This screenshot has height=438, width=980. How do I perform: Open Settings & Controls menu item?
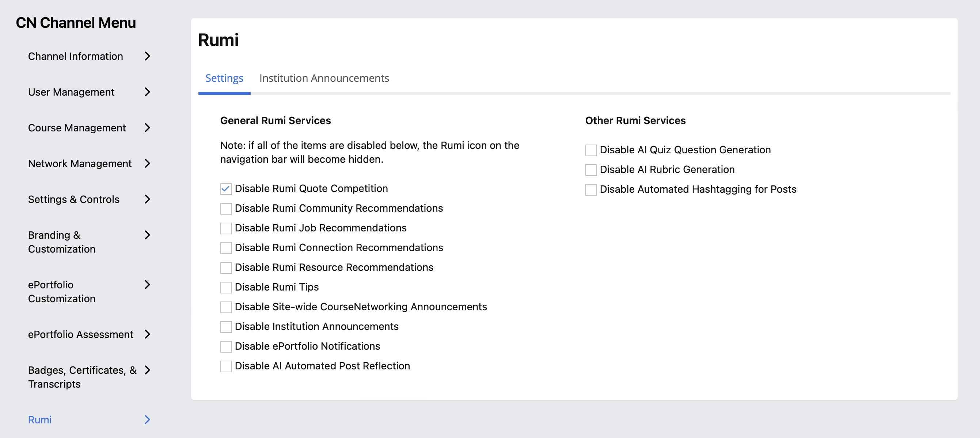(x=74, y=199)
